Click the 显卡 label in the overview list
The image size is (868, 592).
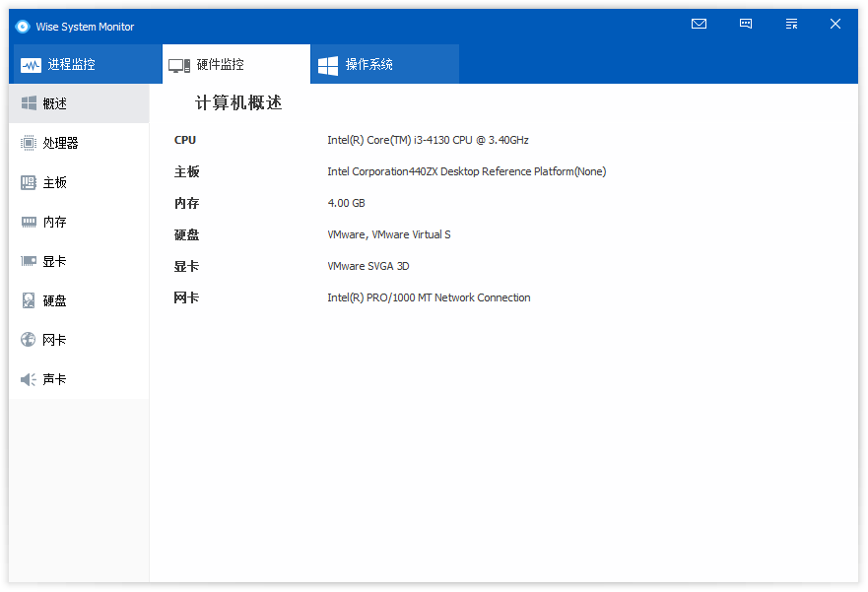186,266
